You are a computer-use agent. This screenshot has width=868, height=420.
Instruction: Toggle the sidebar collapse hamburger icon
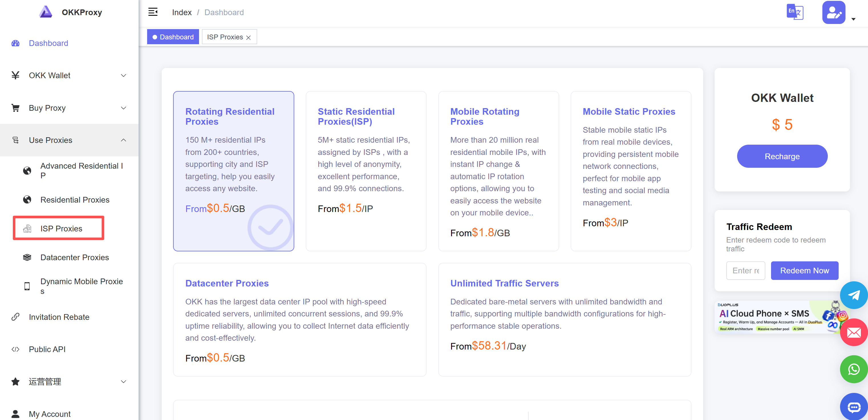coord(153,12)
